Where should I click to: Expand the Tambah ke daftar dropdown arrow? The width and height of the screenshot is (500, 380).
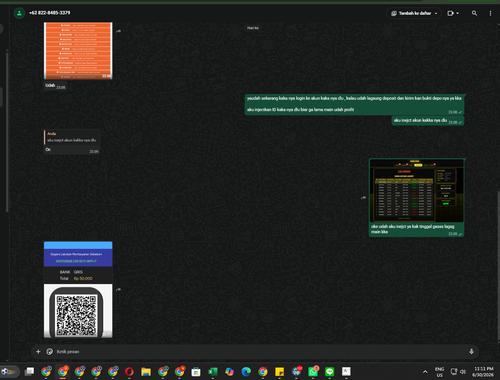pos(436,13)
